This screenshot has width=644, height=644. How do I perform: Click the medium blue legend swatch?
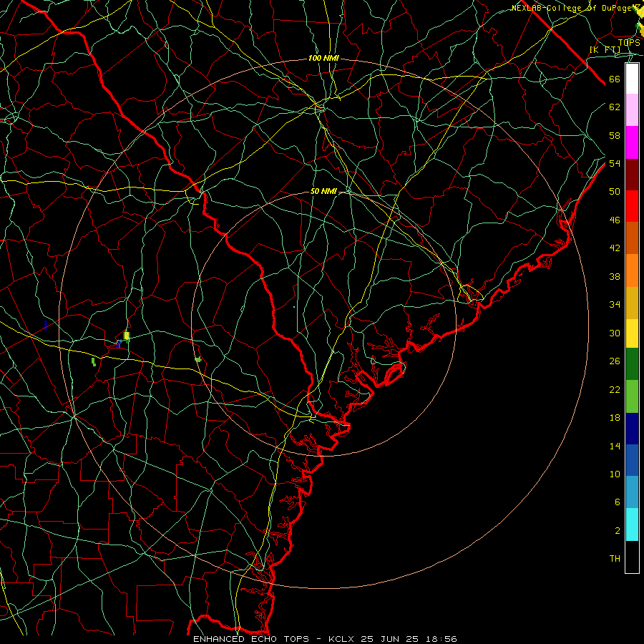[x=632, y=460]
